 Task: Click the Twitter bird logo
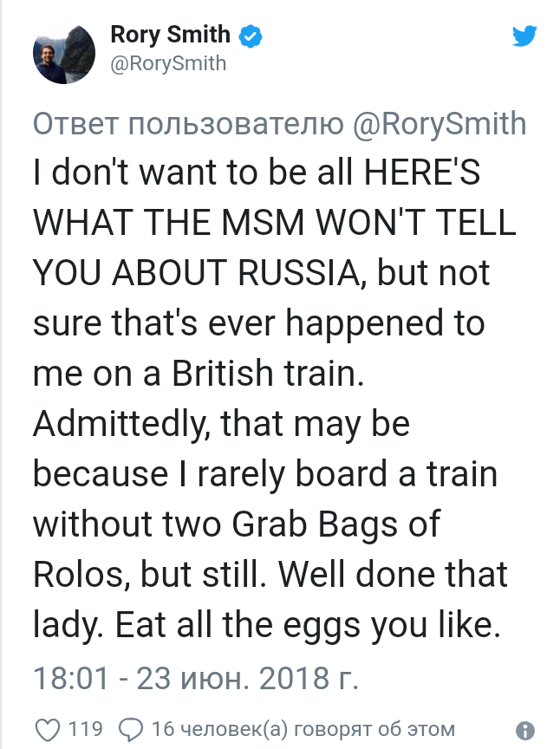point(524,36)
